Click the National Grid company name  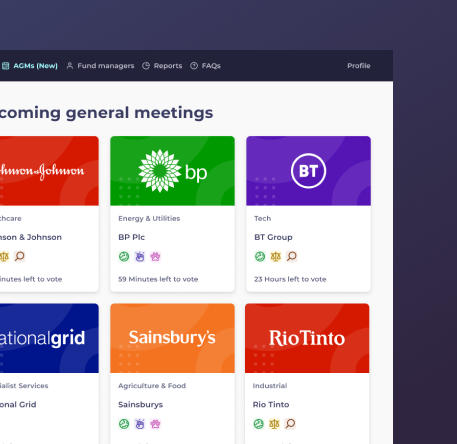click(18, 404)
